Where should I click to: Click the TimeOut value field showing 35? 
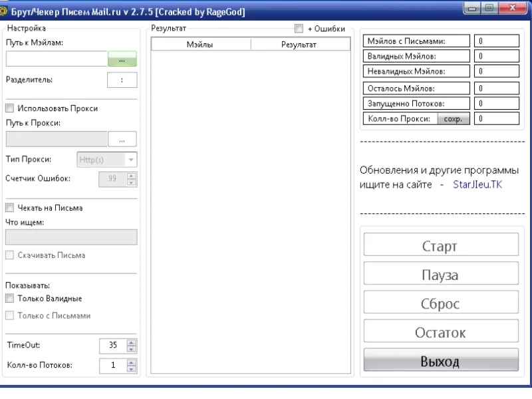point(113,346)
